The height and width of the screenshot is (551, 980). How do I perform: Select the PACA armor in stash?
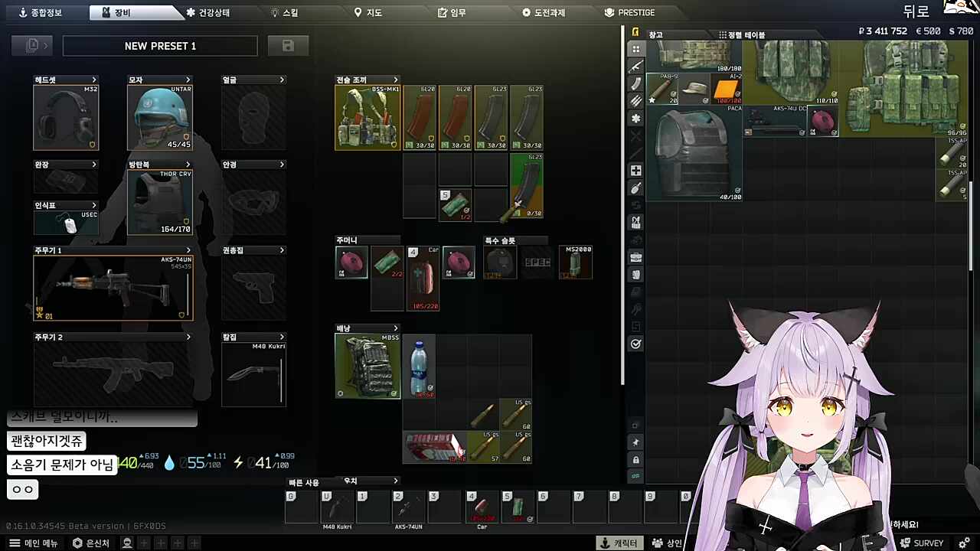click(695, 152)
